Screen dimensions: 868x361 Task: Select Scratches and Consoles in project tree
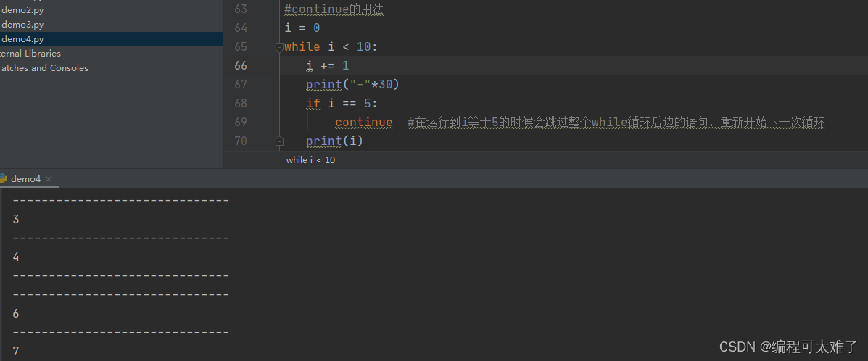pyautogui.click(x=44, y=67)
